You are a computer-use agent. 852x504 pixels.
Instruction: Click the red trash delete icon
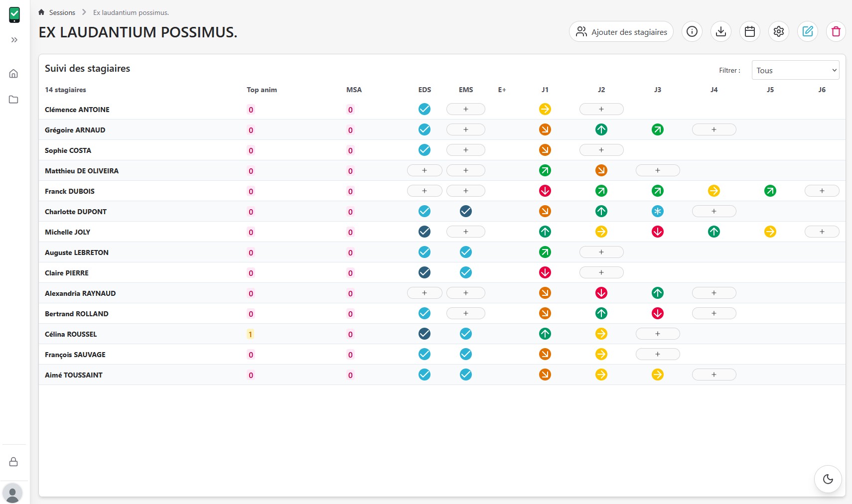coord(836,32)
